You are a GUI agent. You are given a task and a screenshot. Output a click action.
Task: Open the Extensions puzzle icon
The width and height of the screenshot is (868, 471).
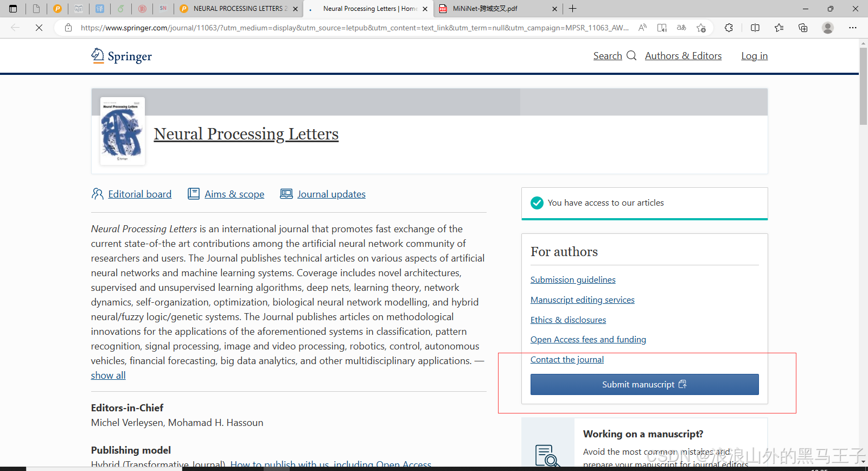click(x=729, y=28)
